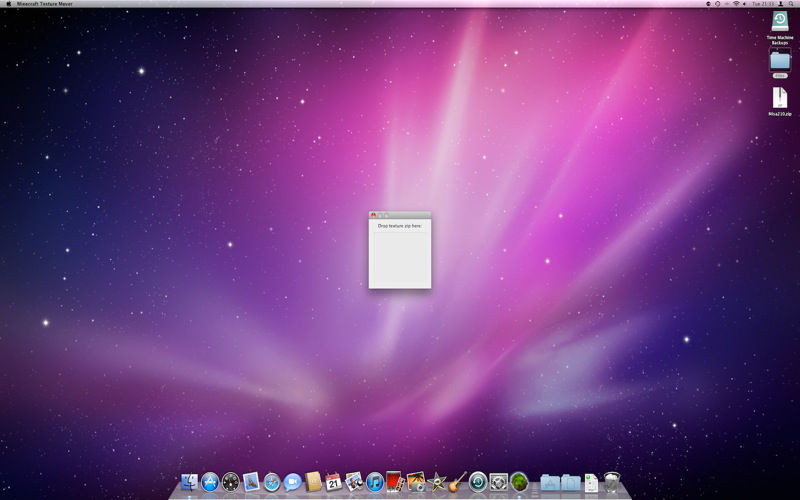The image size is (800, 500).
Task: Launch Photo Booth from the dock
Action: coord(395,482)
